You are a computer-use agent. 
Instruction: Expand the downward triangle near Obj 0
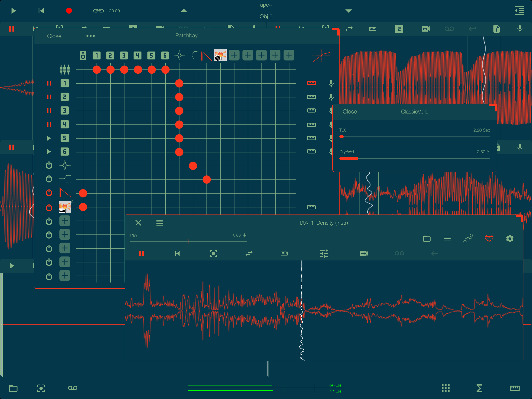[349, 11]
